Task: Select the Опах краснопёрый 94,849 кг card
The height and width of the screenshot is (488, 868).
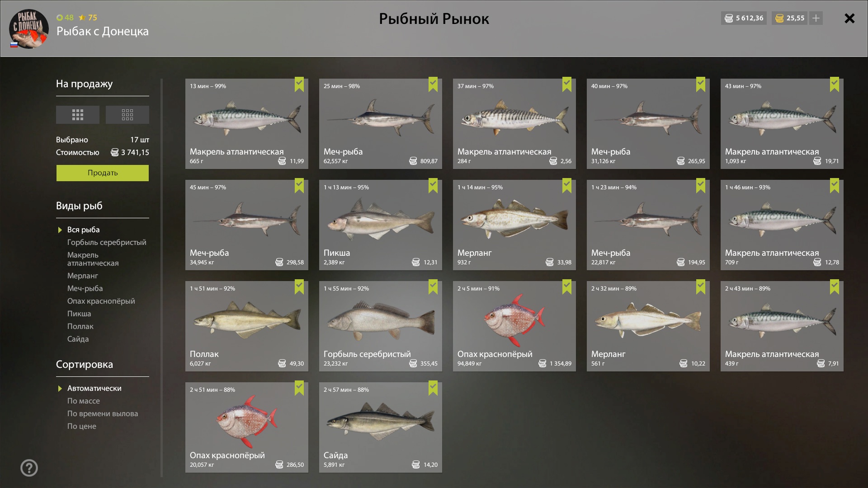Action: (x=514, y=326)
